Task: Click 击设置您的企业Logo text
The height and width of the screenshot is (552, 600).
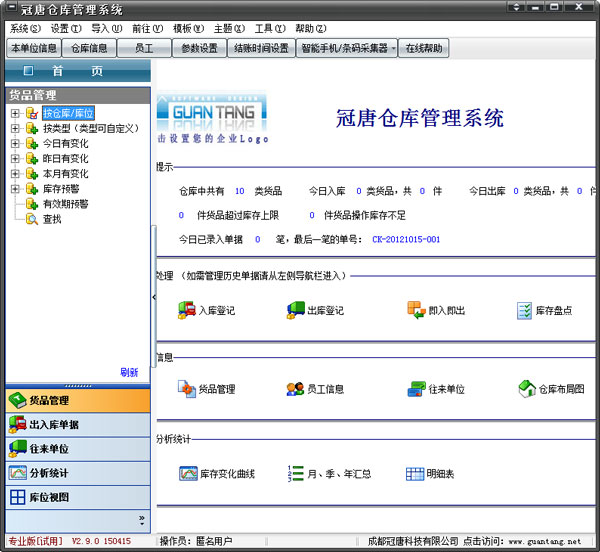Action: point(213,138)
